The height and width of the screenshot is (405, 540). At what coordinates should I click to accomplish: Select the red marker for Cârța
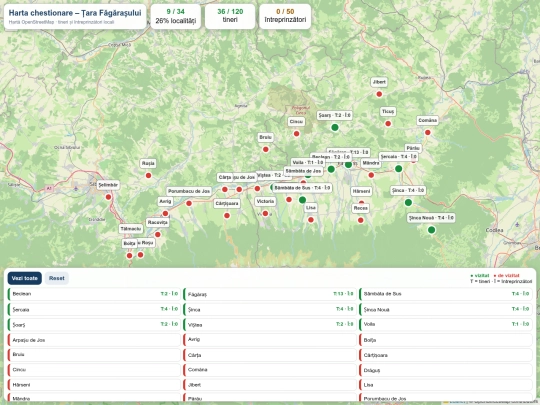[225, 189]
